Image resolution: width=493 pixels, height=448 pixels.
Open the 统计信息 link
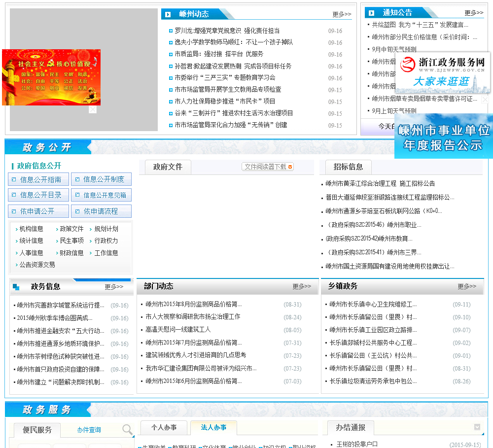tap(31, 241)
